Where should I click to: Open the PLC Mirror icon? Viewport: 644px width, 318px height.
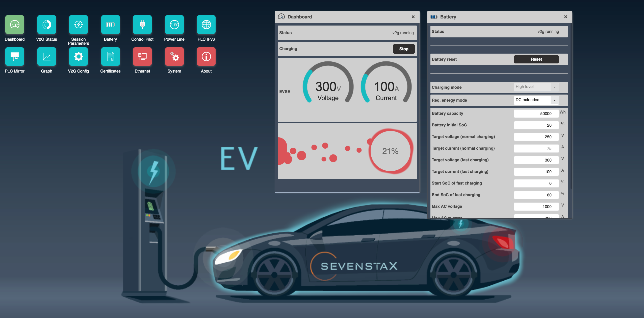[x=15, y=57]
